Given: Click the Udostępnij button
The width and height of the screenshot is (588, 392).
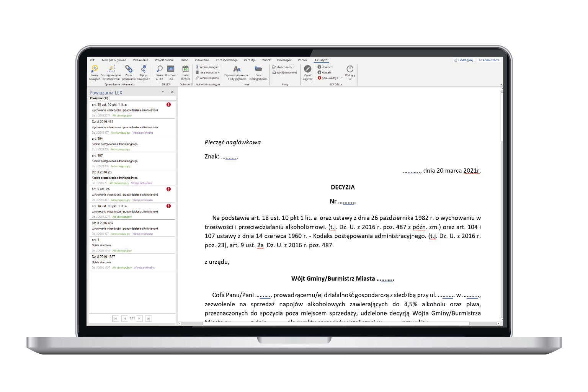Looking at the screenshot, I should click(464, 60).
